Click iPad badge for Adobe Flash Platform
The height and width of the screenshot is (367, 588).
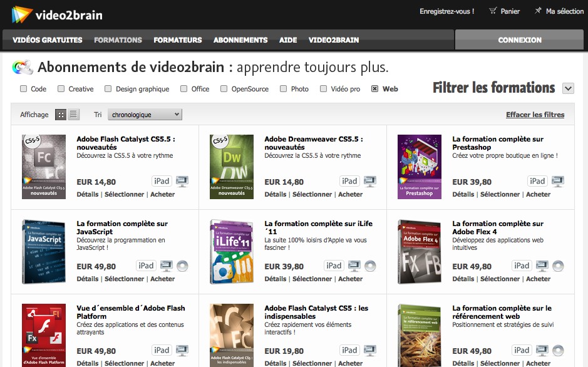coord(162,351)
